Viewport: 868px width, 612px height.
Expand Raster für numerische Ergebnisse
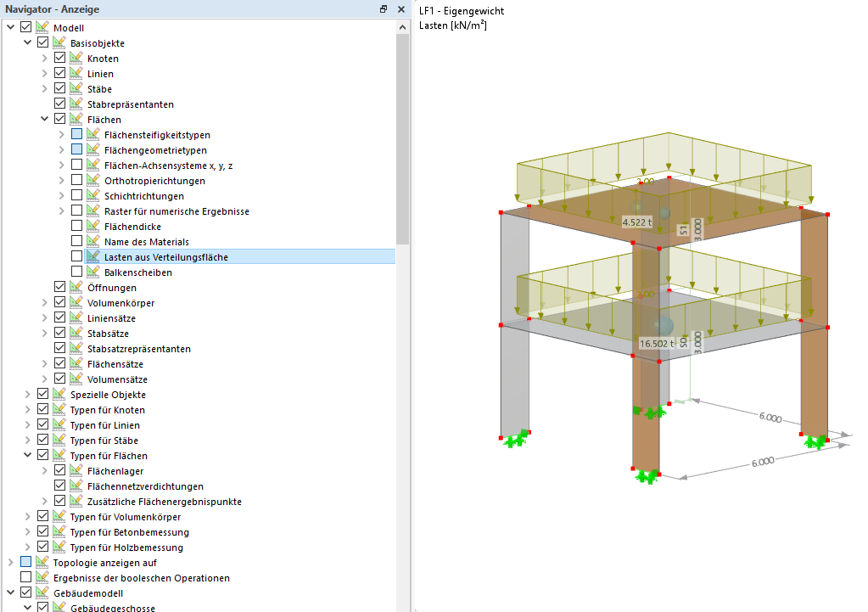(62, 211)
